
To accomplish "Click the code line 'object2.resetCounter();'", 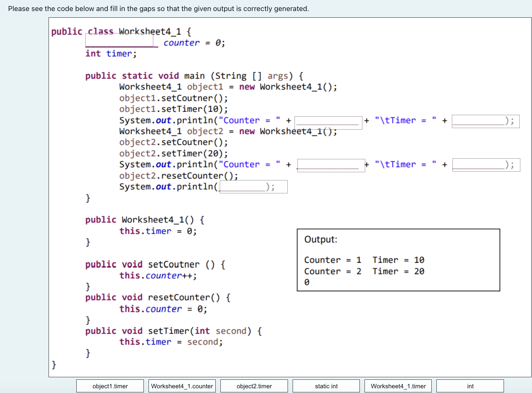I will pos(178,176).
